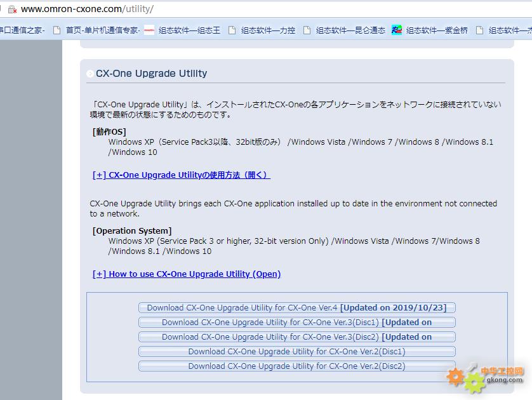532x400 pixels.
Task: Download Upgrade Utility for CX-One Ver.2(Disc2)
Action: 297,366
